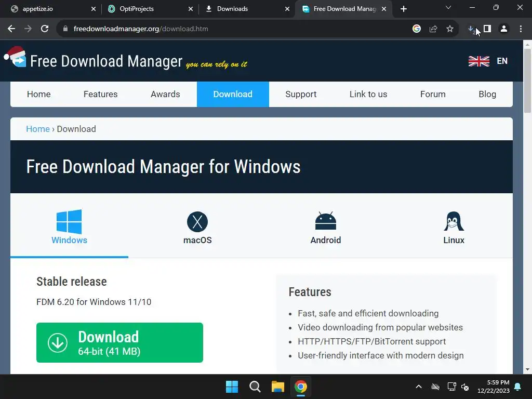Open the Chrome downloads indicator icon
Image resolution: width=532 pixels, height=399 pixels.
(471, 29)
